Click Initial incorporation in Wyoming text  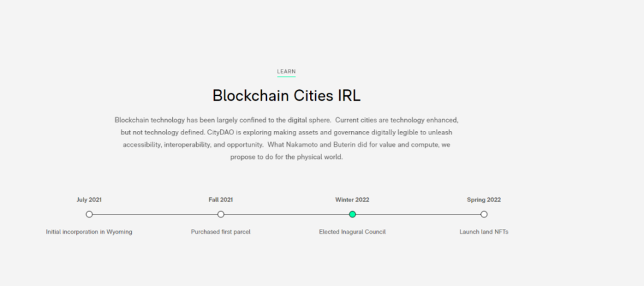pos(89,232)
